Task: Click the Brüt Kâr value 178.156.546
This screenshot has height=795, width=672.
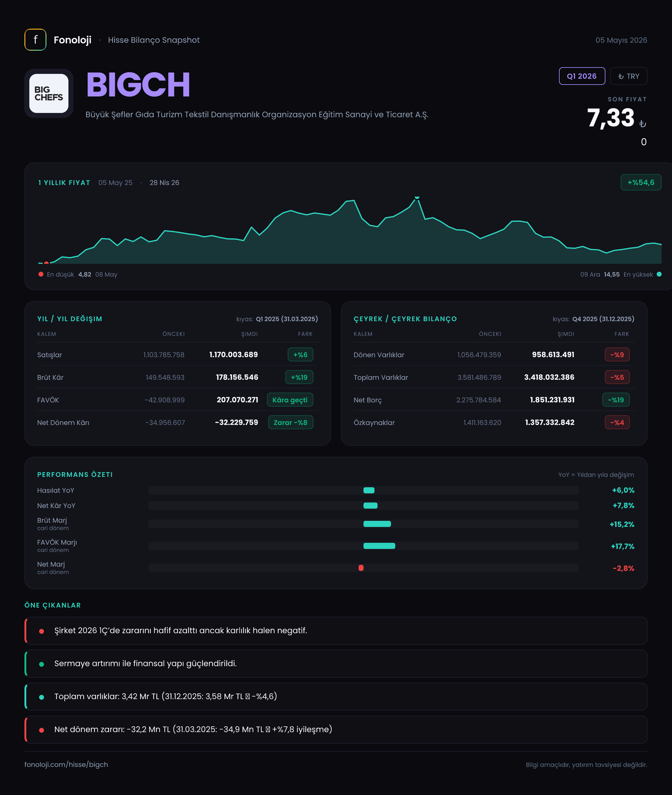Action: coord(237,377)
